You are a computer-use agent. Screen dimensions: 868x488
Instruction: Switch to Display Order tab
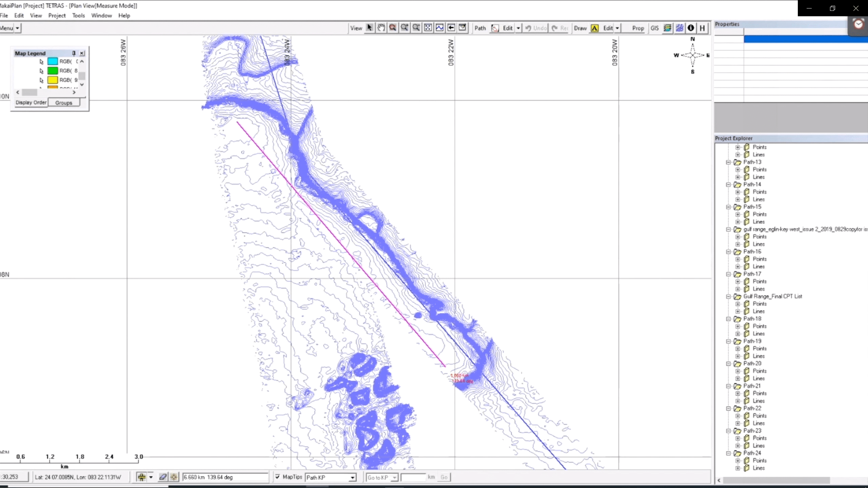point(31,102)
